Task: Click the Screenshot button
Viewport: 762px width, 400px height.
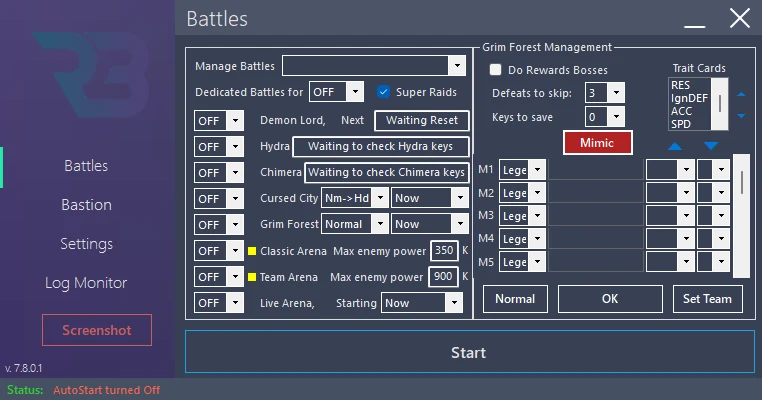Action: [x=97, y=330]
